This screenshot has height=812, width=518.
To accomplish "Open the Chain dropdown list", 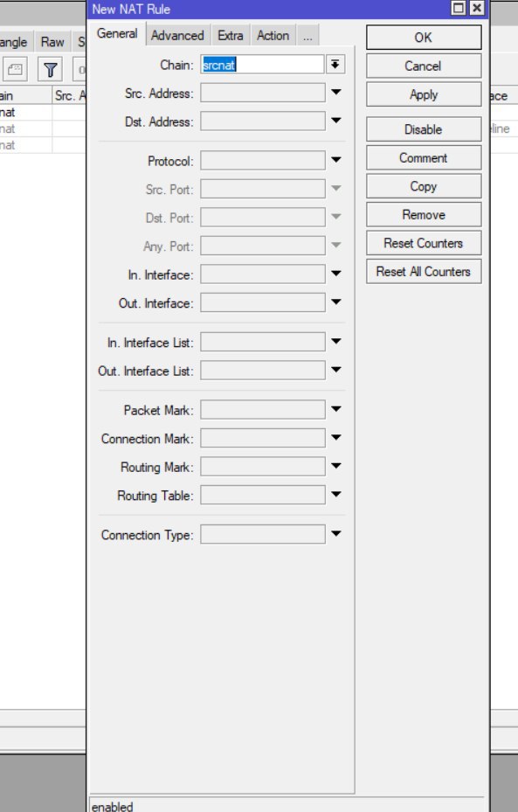I will (335, 65).
